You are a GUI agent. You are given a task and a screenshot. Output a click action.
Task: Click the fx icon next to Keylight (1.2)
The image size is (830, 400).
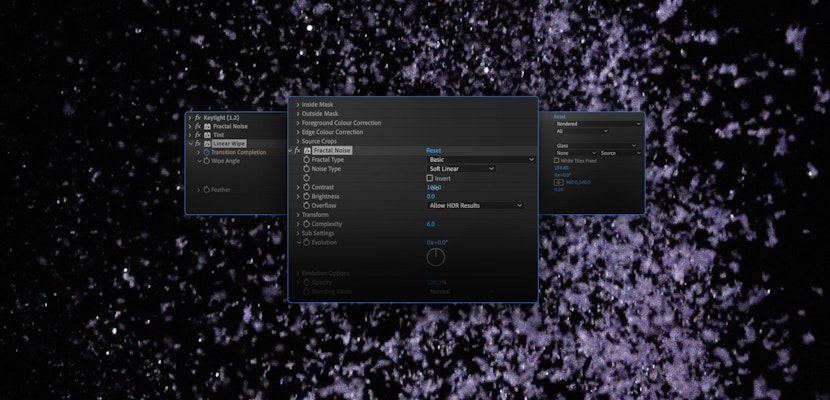point(197,118)
